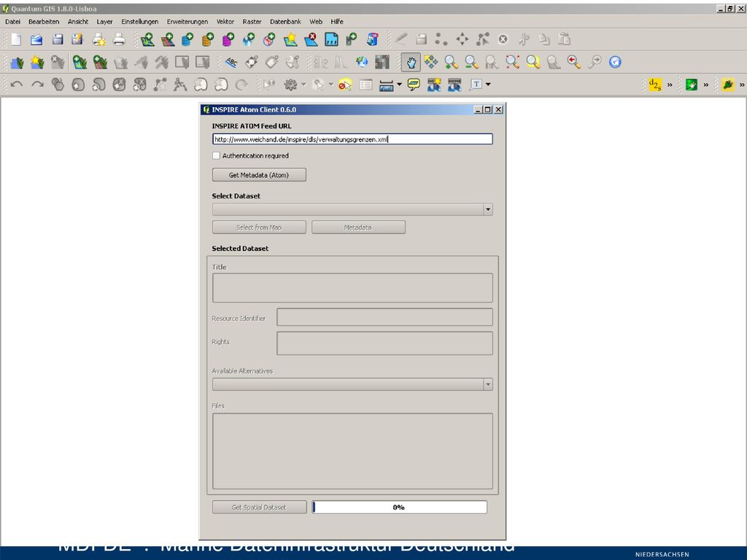747x560 pixels.
Task: Toggle editing with the pencil icon
Action: [x=401, y=39]
